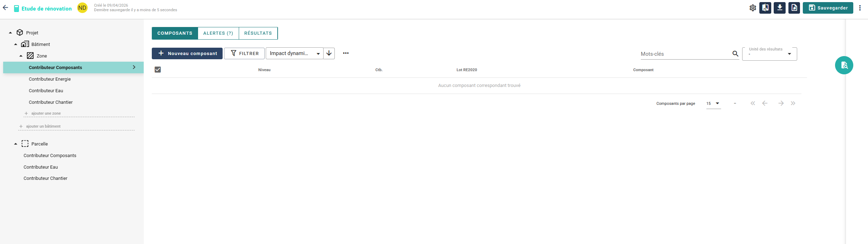Screen dimensions: 868x244
Task: Click the compare panels icon in top bar
Action: tap(765, 8)
